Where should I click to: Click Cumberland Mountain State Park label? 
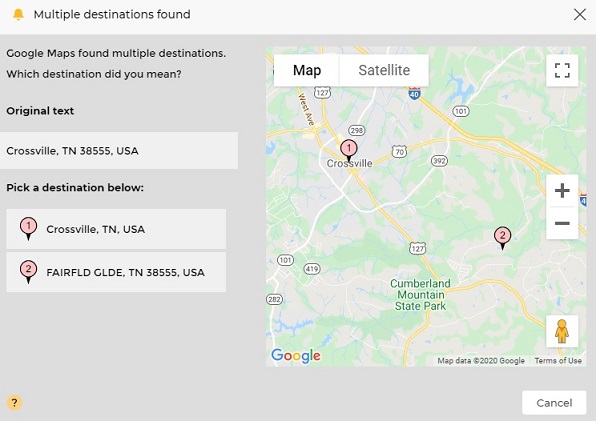[420, 294]
